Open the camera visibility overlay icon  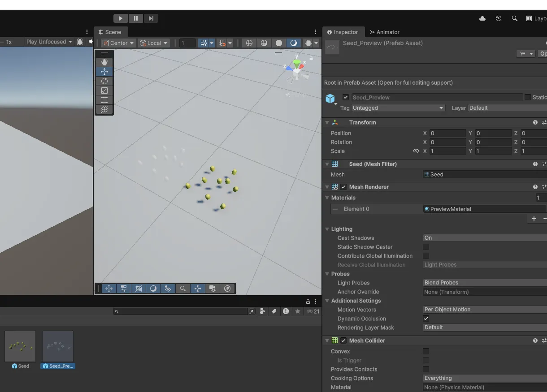click(x=213, y=289)
